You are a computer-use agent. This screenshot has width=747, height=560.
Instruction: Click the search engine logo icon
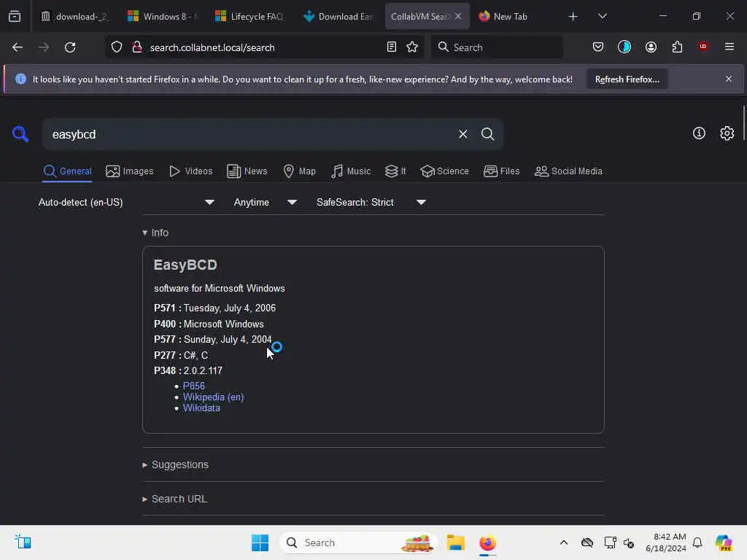(x=20, y=134)
